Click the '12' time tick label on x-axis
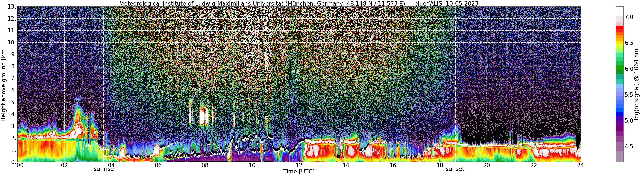 [299, 165]
